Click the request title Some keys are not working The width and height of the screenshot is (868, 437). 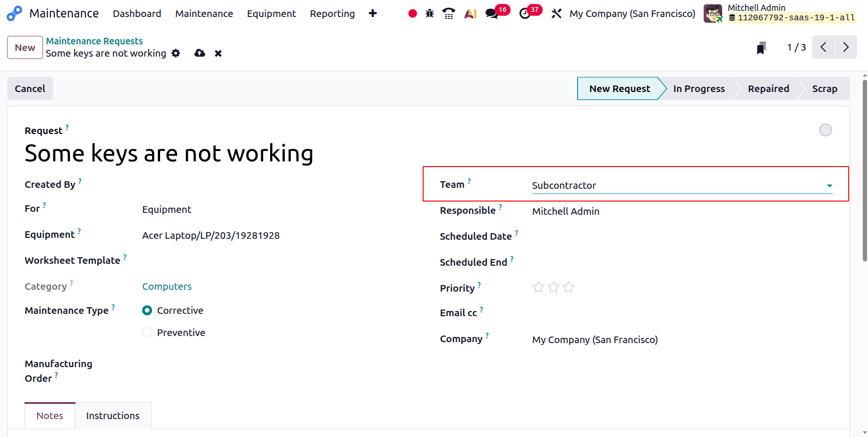point(169,153)
